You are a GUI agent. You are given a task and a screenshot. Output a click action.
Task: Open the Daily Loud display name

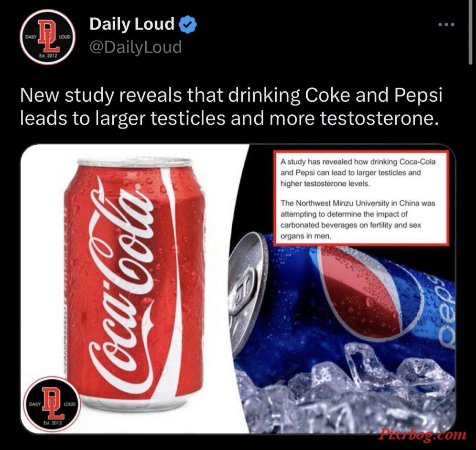[132, 24]
